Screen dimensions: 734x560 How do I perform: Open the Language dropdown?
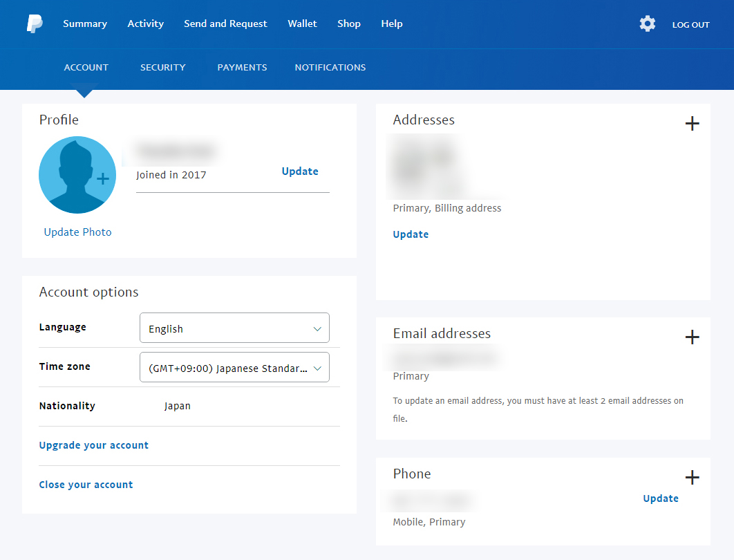(234, 328)
